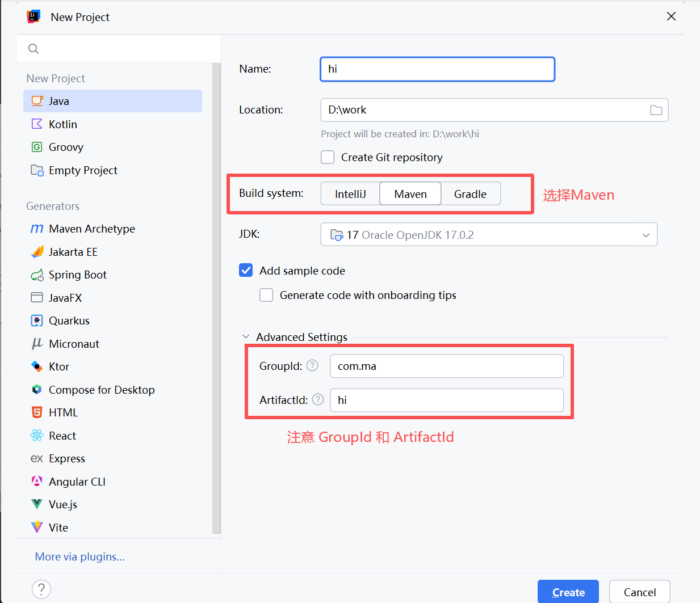Image resolution: width=700 pixels, height=603 pixels.
Task: Set build system to IntelliJ
Action: pyautogui.click(x=350, y=194)
